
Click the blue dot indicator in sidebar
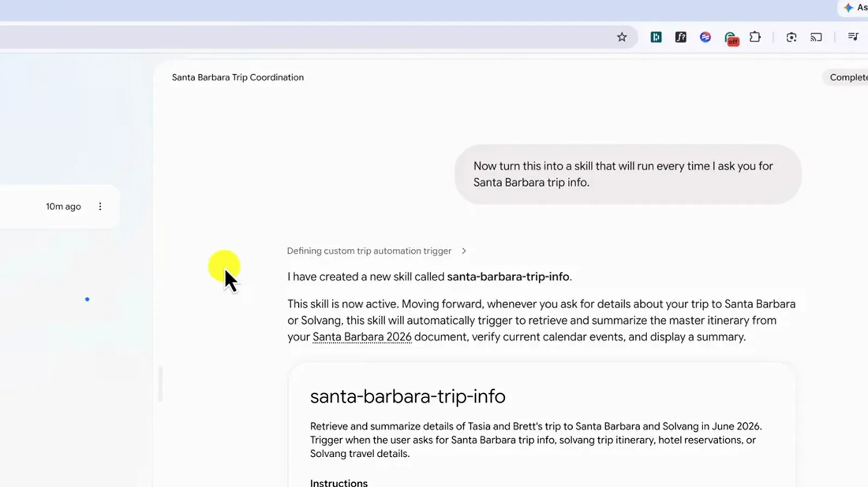click(87, 299)
